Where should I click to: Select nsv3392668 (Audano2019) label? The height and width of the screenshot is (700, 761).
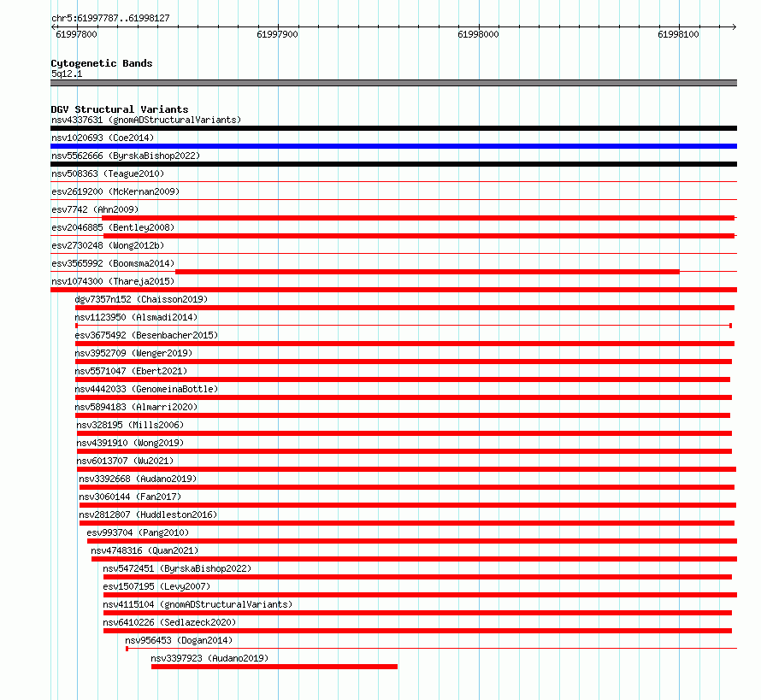(x=138, y=479)
